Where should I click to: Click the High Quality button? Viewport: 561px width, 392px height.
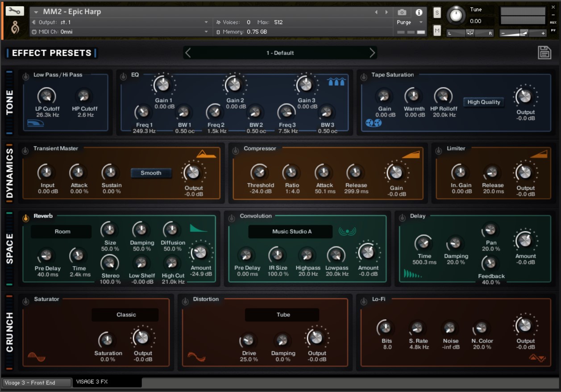tap(484, 102)
